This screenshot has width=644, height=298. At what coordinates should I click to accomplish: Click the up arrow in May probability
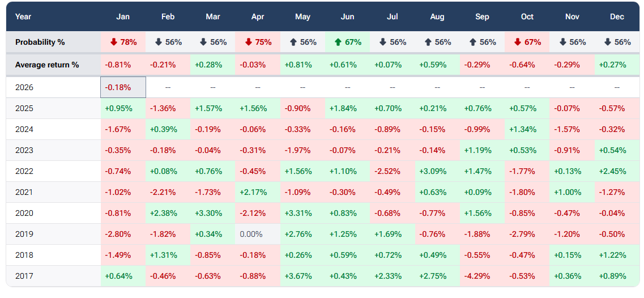pyautogui.click(x=293, y=42)
